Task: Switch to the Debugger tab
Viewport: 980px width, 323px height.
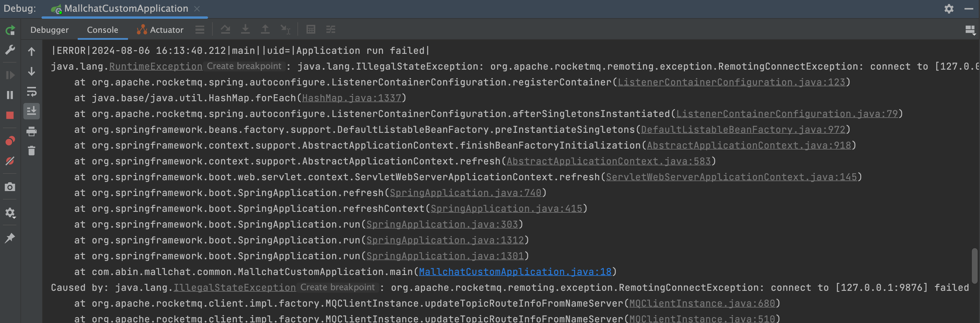Action: pos(49,30)
